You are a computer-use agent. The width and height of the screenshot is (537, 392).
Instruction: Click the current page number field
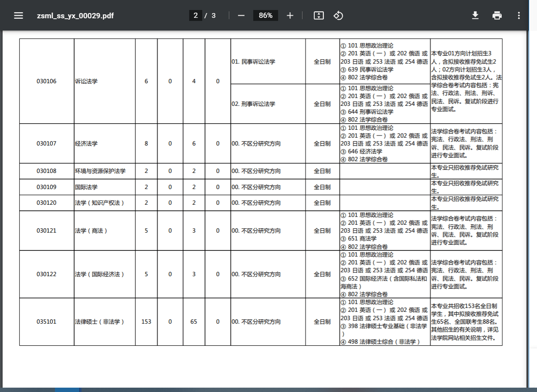196,16
